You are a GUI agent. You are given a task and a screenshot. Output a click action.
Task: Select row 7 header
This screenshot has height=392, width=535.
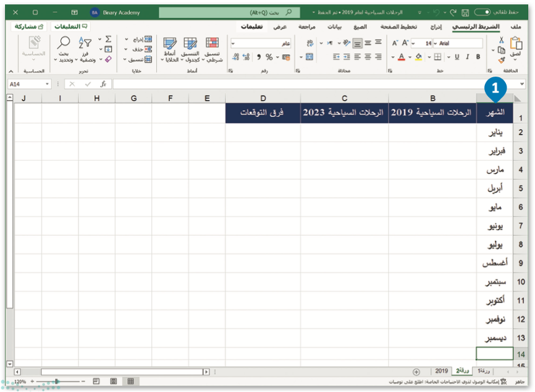coord(520,226)
